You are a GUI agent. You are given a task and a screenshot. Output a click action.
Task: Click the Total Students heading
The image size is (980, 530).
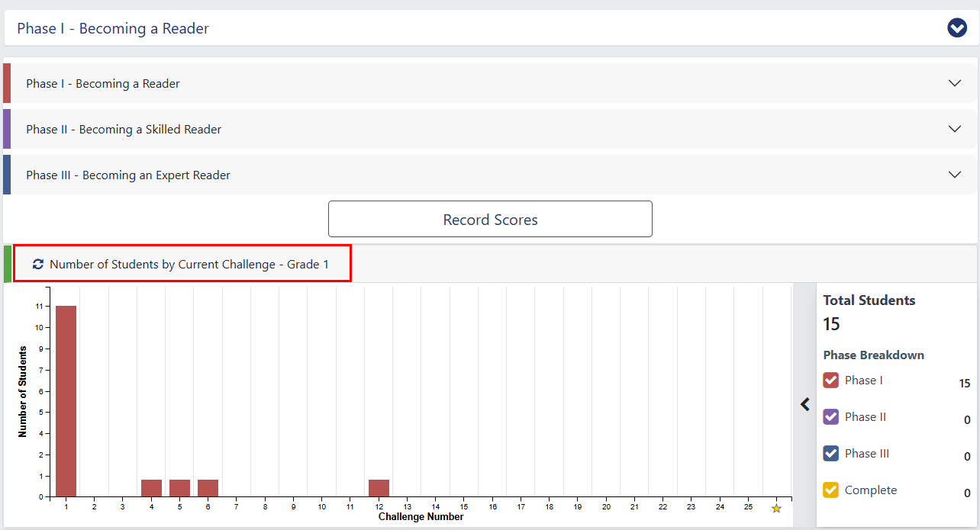coord(869,300)
